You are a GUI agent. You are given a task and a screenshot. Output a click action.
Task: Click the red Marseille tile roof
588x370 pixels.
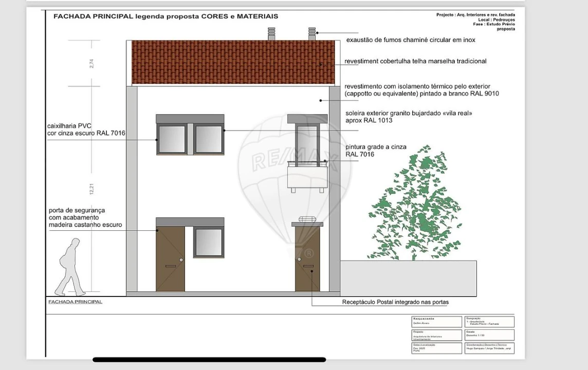(232, 62)
